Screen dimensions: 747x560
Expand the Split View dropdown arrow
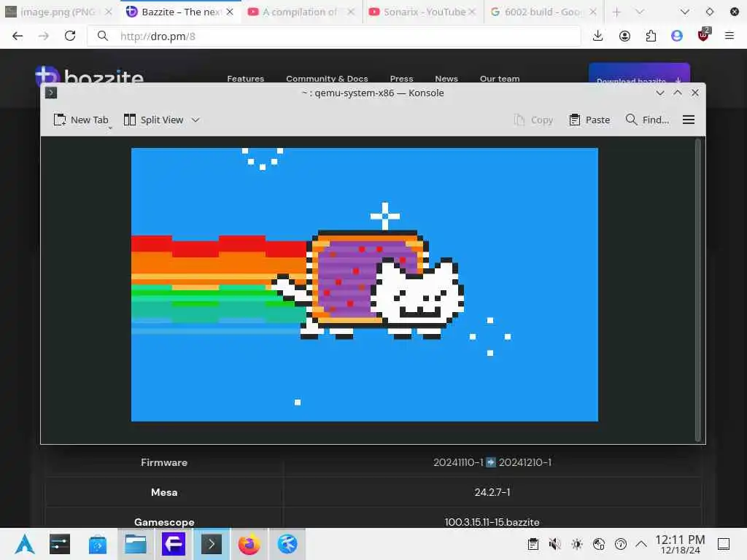196,120
